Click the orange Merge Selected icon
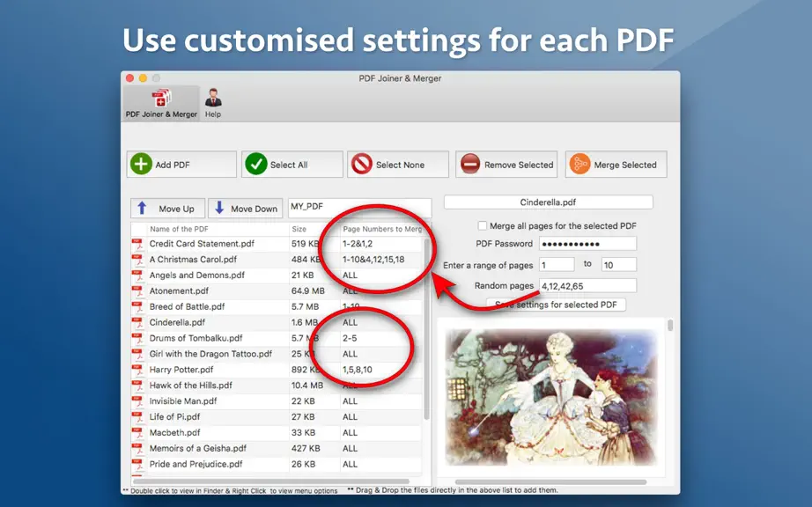 coord(579,164)
